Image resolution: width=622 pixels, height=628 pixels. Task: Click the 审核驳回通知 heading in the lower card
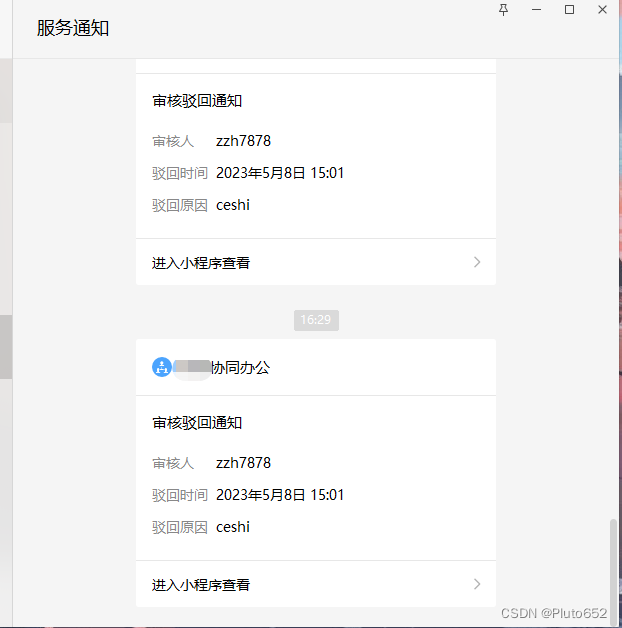[197, 423]
